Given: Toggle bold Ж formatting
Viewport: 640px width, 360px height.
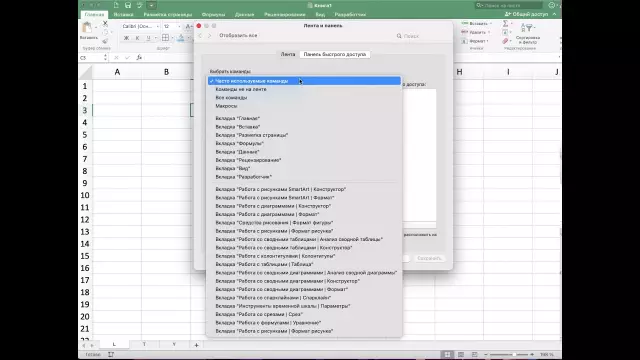Looking at the screenshot, I should (x=126, y=38).
